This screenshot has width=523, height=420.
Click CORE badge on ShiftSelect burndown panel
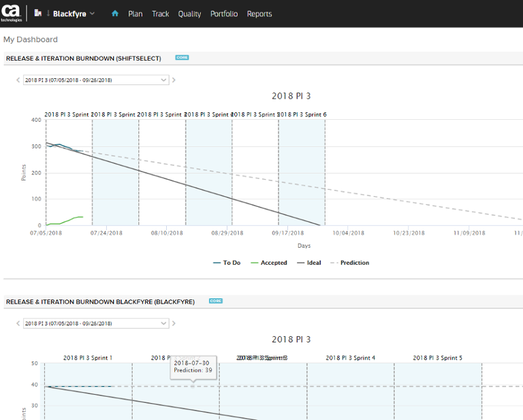pos(182,57)
